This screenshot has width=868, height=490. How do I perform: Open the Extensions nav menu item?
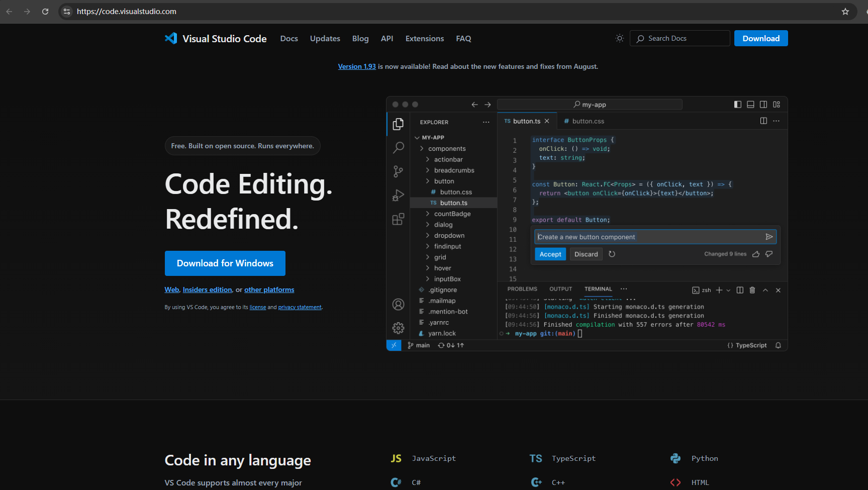pos(425,39)
